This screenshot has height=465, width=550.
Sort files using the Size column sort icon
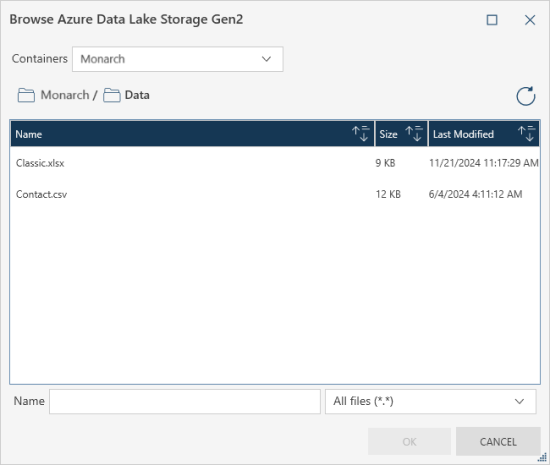[x=414, y=134]
